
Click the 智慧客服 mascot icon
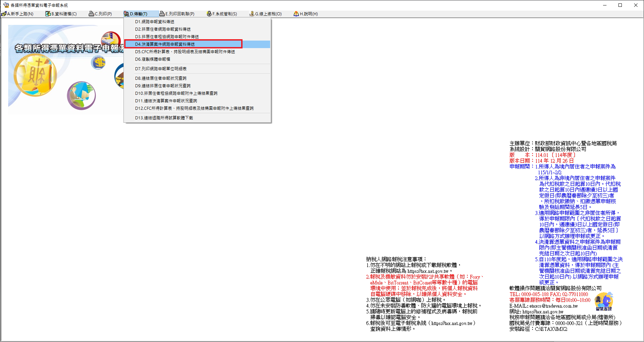coord(603,301)
